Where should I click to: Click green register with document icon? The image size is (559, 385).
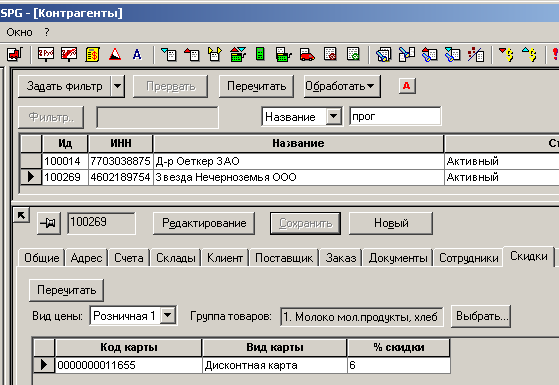tap(284, 55)
